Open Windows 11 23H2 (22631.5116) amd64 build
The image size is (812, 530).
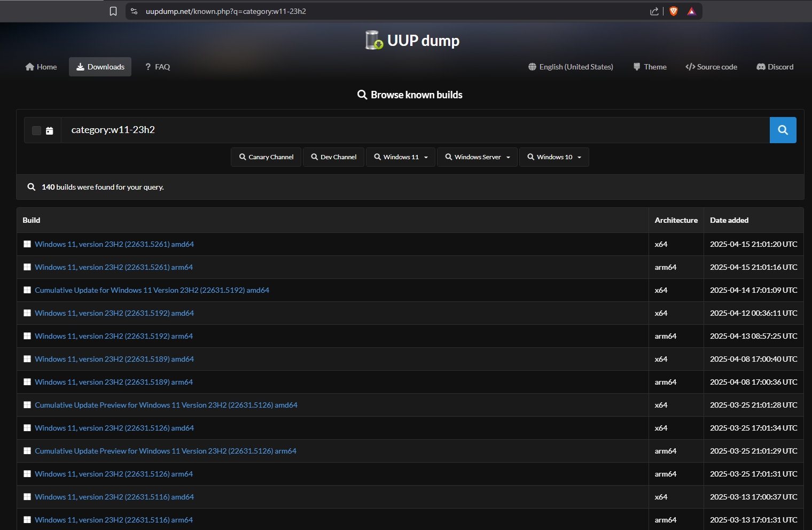tap(114, 497)
